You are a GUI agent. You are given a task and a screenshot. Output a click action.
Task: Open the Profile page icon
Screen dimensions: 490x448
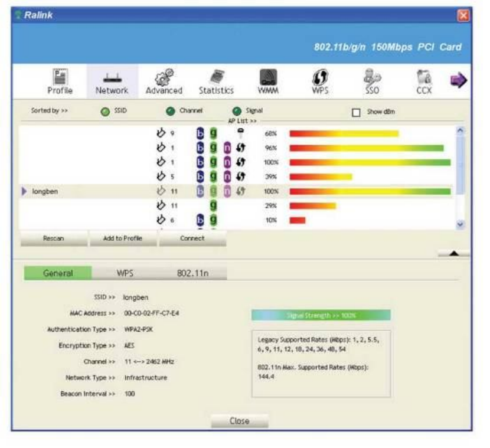(60, 81)
